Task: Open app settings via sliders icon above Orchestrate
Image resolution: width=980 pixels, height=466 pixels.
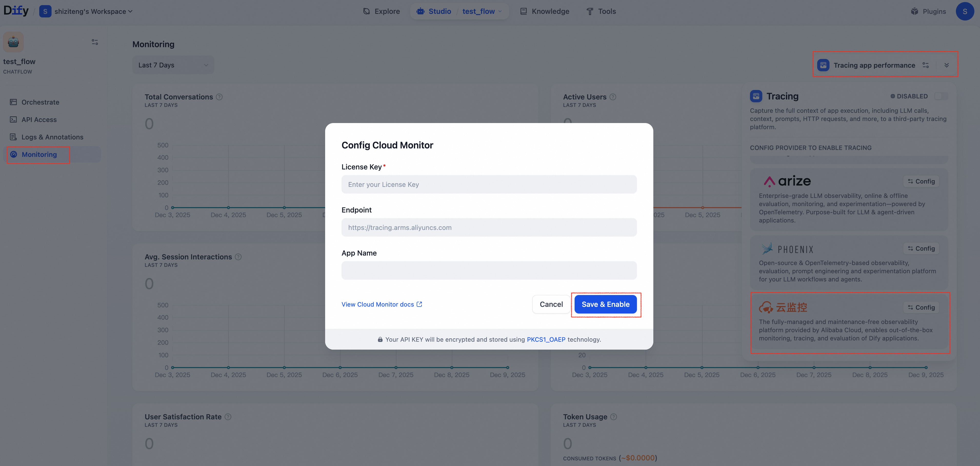Action: tap(94, 42)
